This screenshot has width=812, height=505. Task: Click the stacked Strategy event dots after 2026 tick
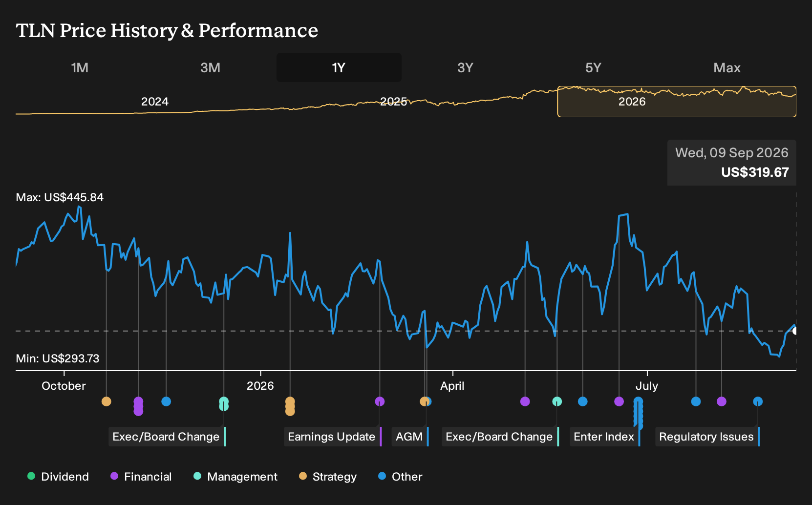point(290,406)
